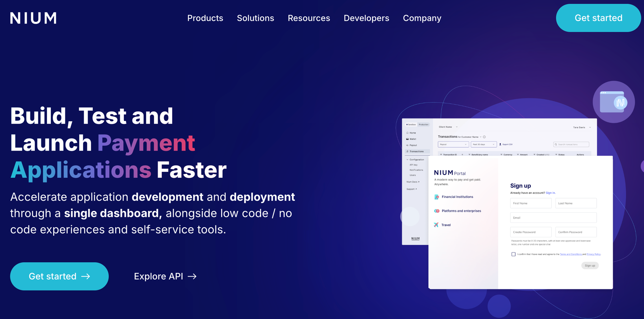This screenshot has height=319, width=644.
Task: Open the Resources menu
Action: (309, 18)
